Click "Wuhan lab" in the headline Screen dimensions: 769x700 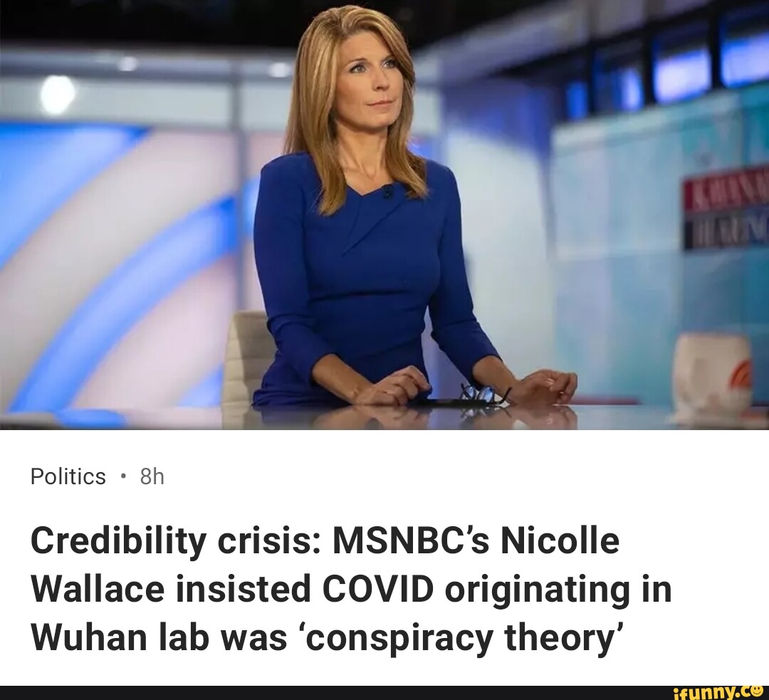pyautogui.click(x=120, y=637)
